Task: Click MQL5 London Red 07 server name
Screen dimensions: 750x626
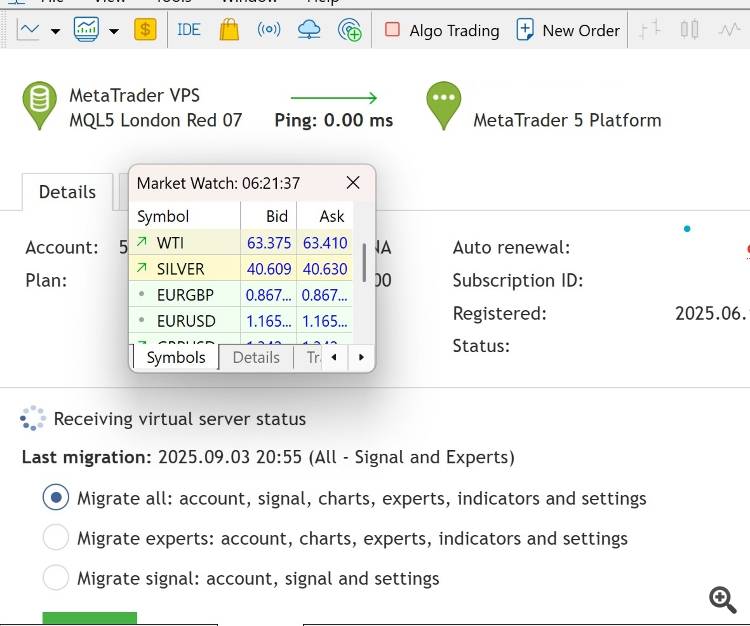Action: pyautogui.click(x=155, y=120)
